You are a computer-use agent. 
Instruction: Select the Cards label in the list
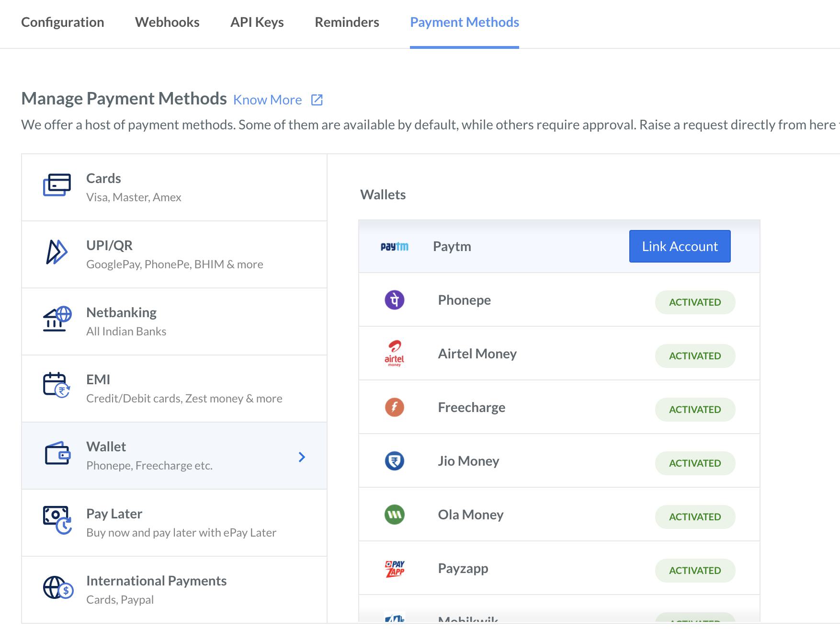point(103,178)
